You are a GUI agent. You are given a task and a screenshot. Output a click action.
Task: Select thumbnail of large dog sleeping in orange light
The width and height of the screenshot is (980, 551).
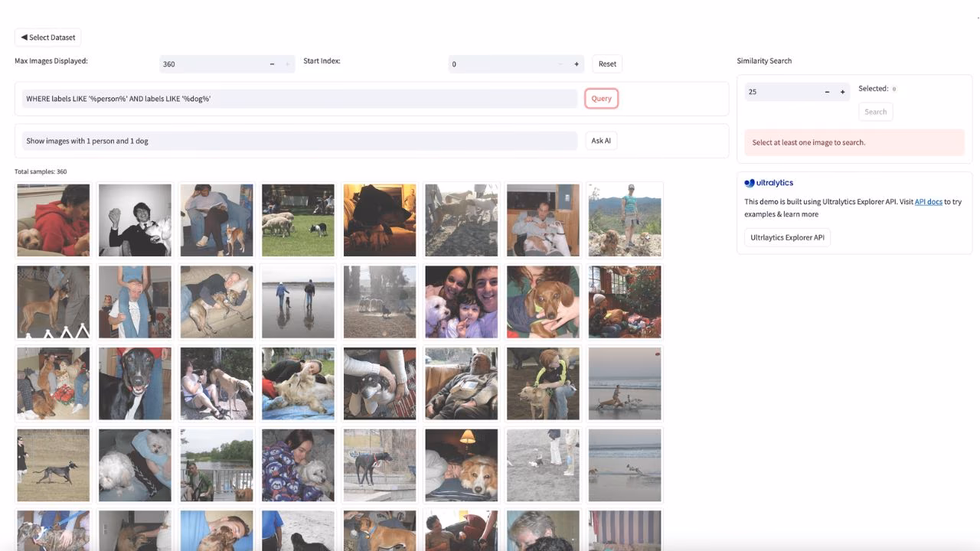380,220
